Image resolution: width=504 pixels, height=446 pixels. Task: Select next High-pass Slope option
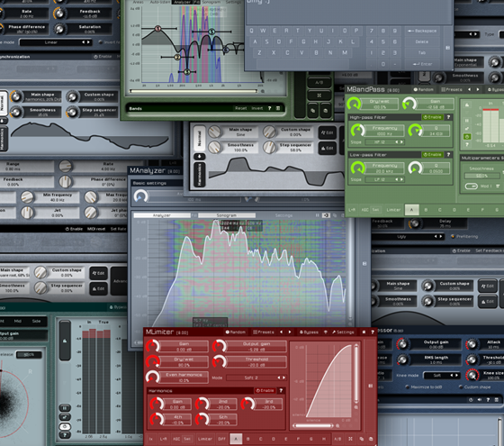401,142
